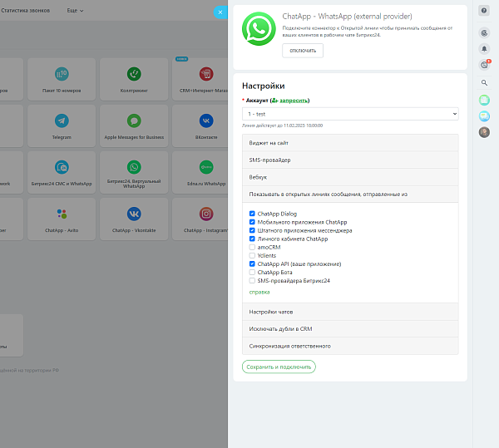499x448 pixels.
Task: Expand the SMS-провайдер section
Action: 350,160
